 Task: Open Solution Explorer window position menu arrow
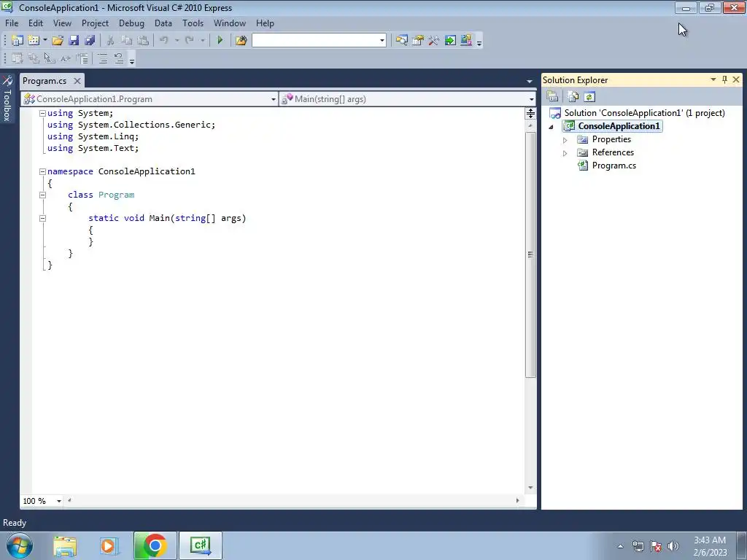[713, 79]
